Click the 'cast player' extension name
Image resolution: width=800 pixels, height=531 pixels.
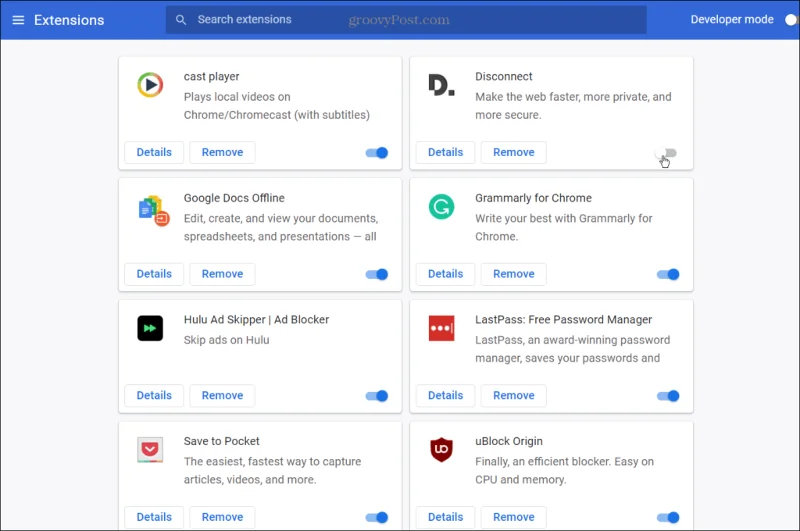coord(211,77)
